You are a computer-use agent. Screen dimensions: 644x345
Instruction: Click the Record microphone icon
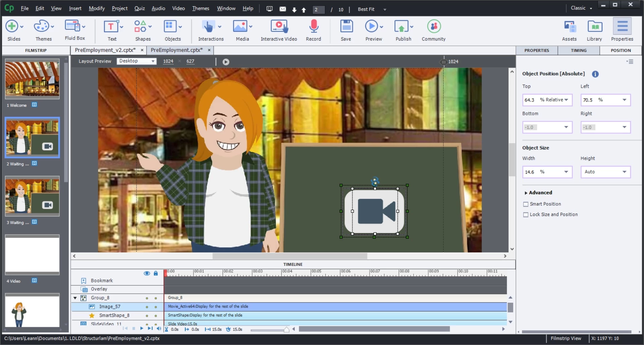point(313,27)
